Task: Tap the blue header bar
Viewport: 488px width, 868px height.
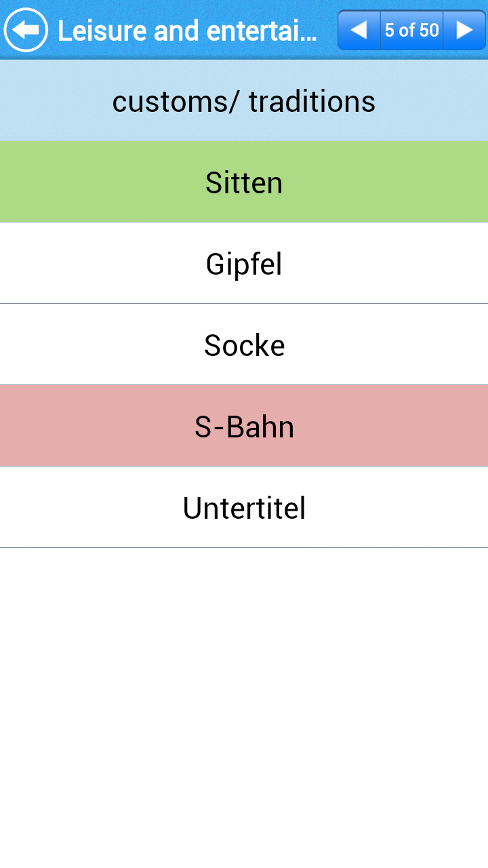Action: 244,29
